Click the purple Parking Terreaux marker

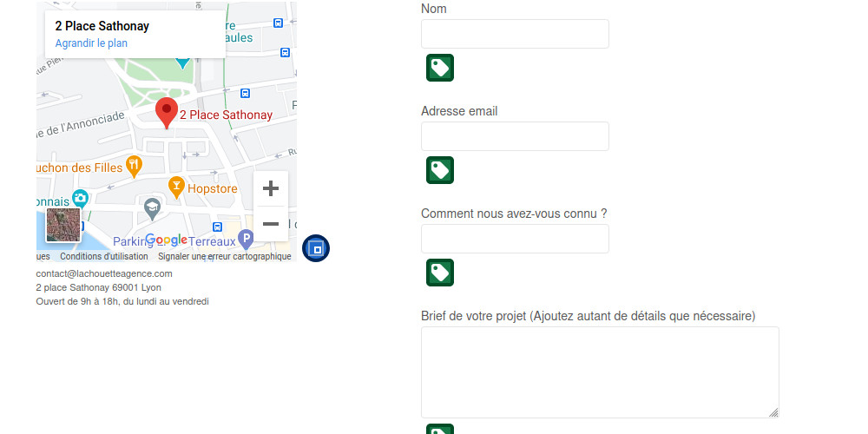247,239
